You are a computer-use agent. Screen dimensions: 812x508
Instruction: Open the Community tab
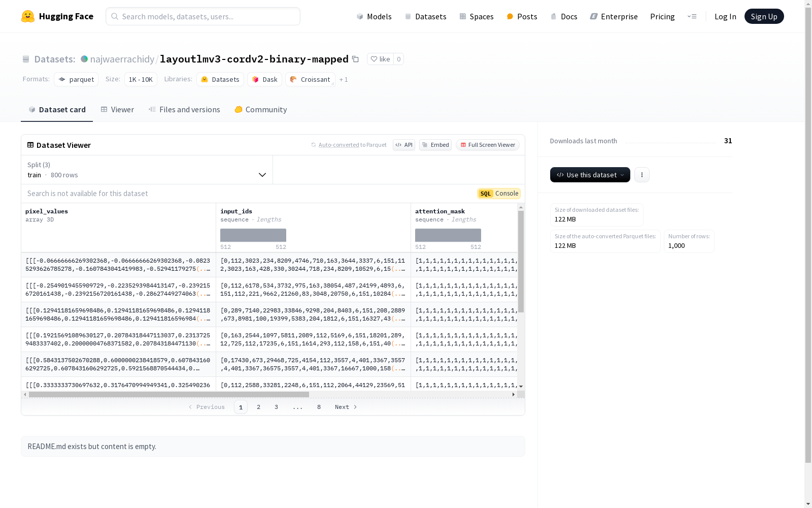(261, 109)
